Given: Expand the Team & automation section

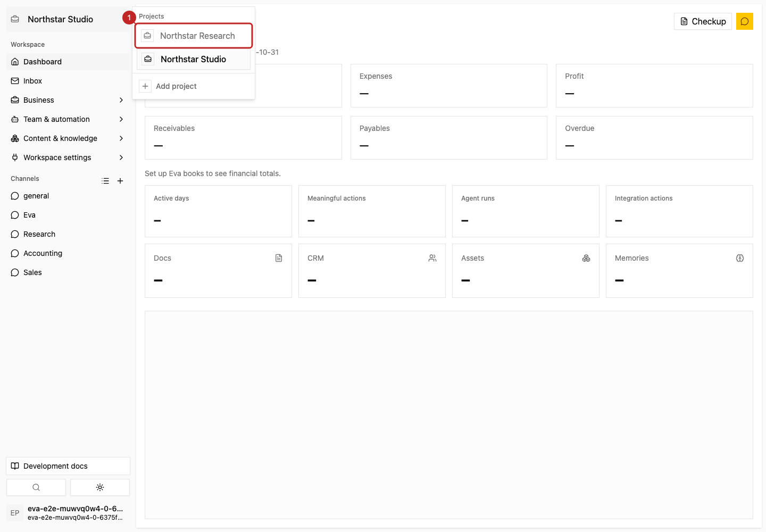Looking at the screenshot, I should coord(68,119).
